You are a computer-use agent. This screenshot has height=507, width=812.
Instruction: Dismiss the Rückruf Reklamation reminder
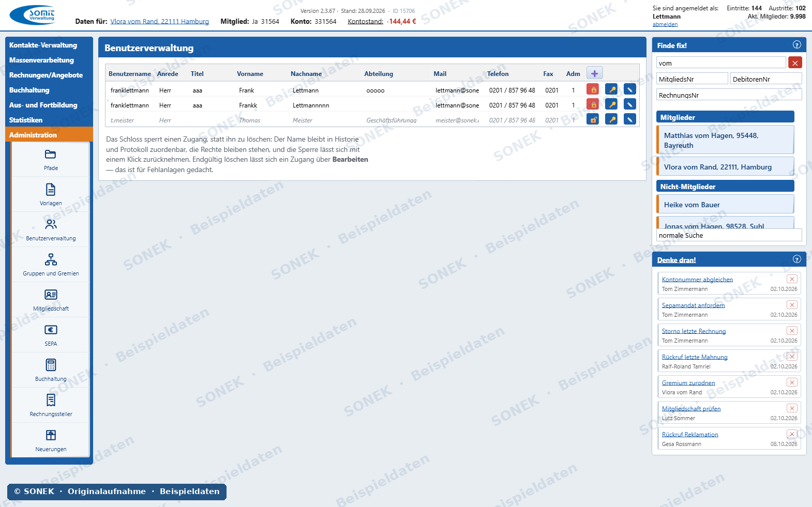(792, 434)
